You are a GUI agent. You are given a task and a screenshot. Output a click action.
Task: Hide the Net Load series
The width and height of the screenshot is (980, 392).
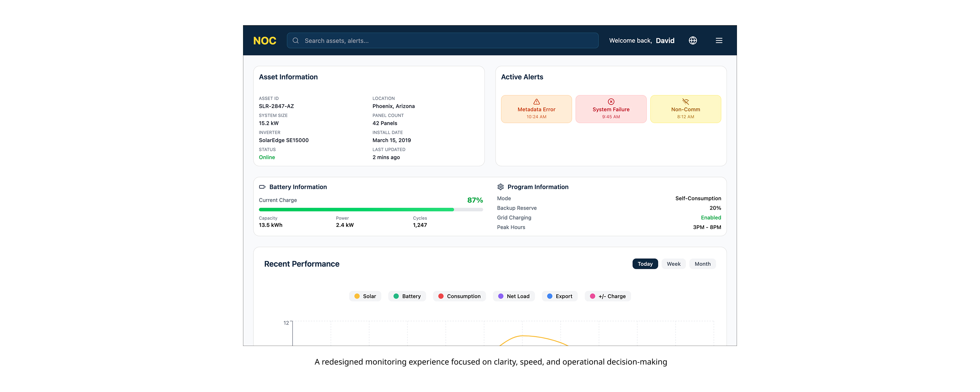point(513,296)
